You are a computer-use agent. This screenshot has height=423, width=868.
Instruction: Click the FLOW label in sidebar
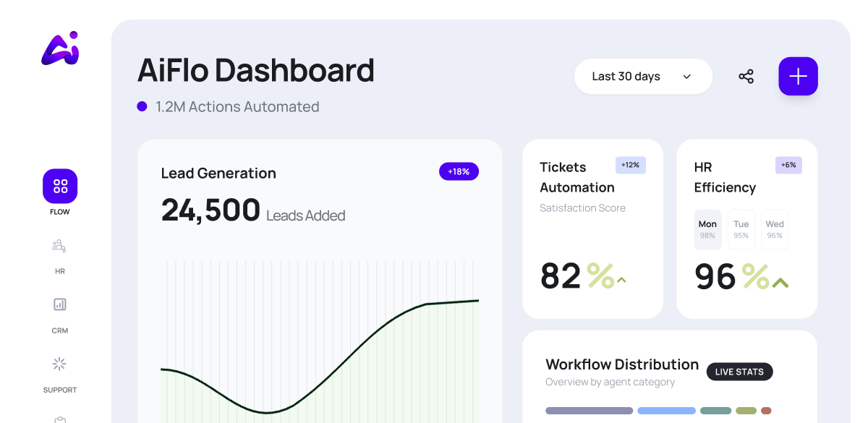60,213
